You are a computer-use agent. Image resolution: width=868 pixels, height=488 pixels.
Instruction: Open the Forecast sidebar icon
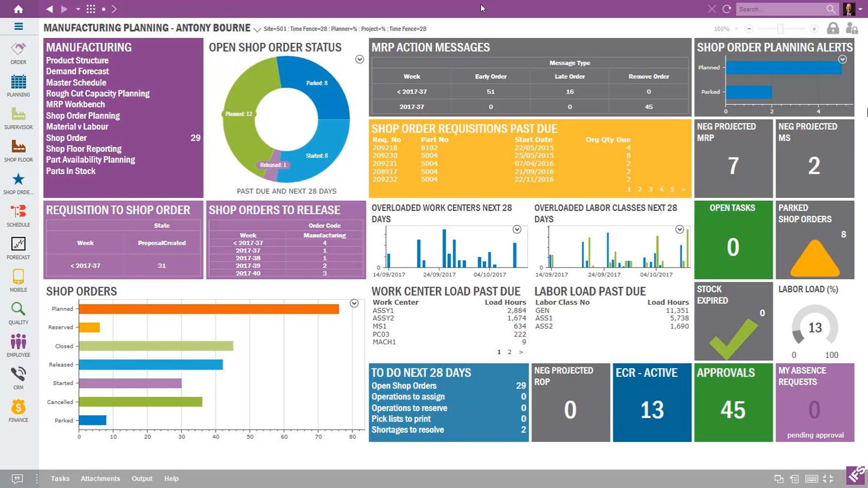[19, 249]
